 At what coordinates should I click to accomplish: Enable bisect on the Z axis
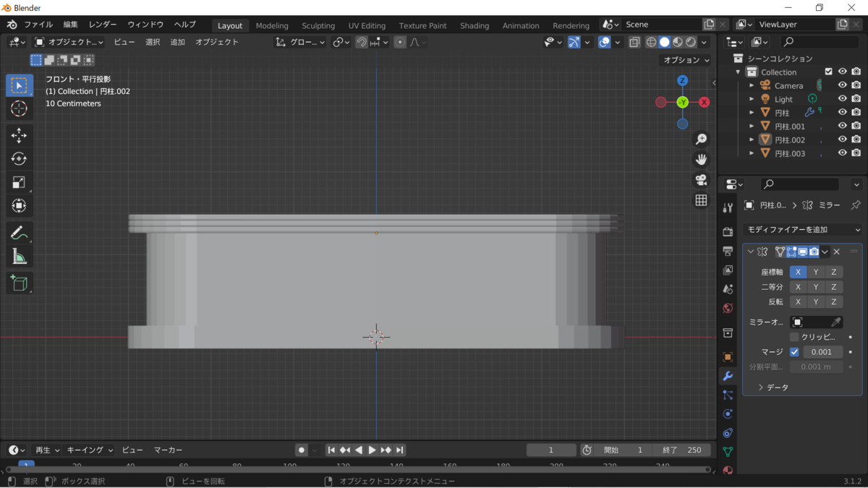pyautogui.click(x=834, y=287)
